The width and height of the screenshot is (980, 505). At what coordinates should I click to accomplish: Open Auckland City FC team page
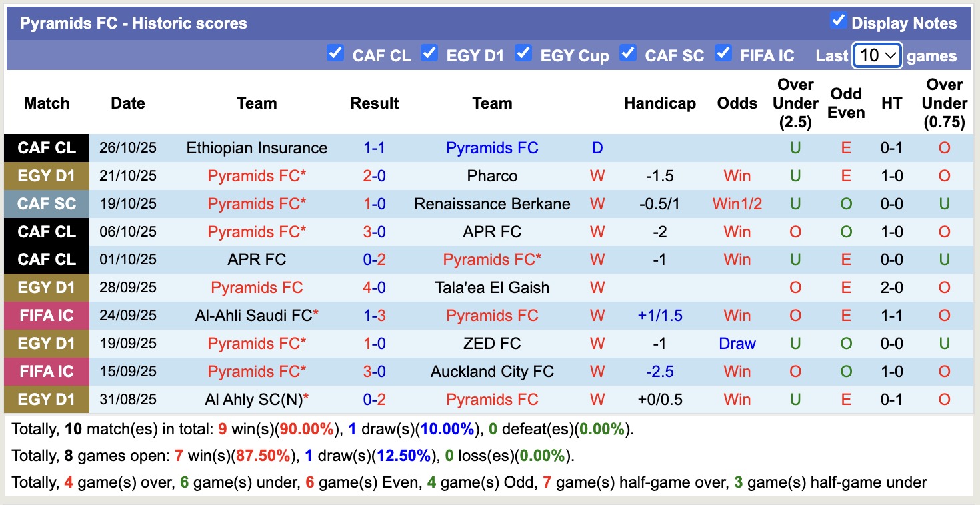point(492,372)
